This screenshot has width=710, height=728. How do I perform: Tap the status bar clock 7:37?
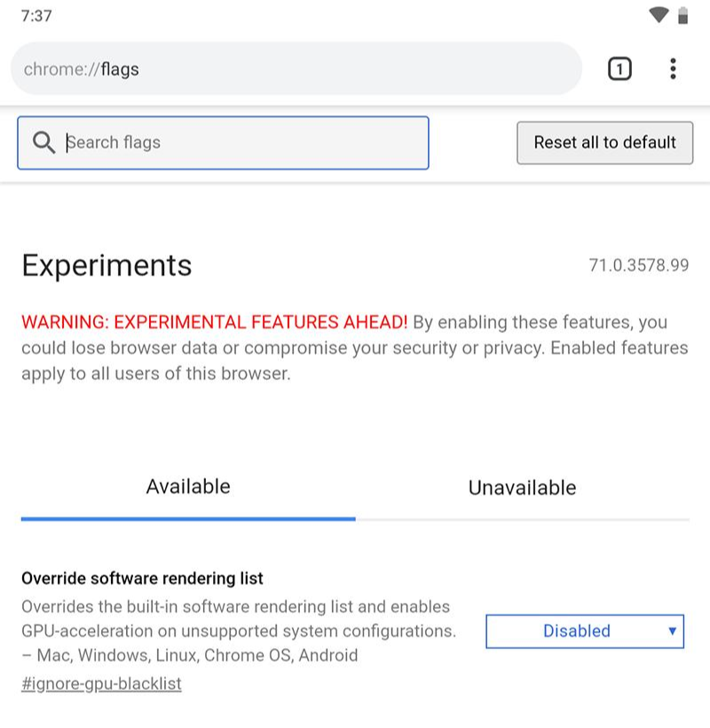tap(36, 16)
